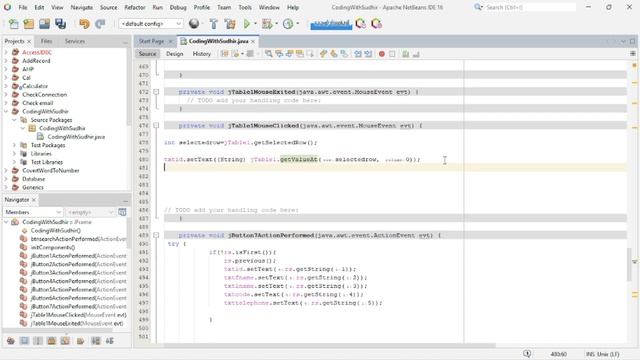
Task: Toggle Sort by Name in Navigator
Action: pyautogui.click(x=96, y=340)
